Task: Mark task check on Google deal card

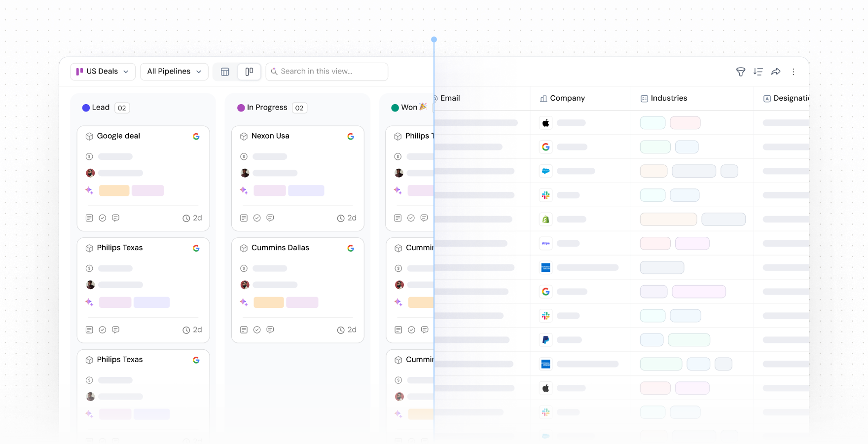Action: click(x=103, y=218)
